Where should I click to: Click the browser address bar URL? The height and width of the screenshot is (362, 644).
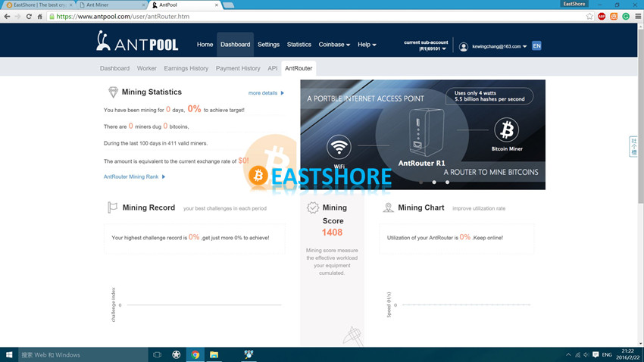click(x=123, y=17)
